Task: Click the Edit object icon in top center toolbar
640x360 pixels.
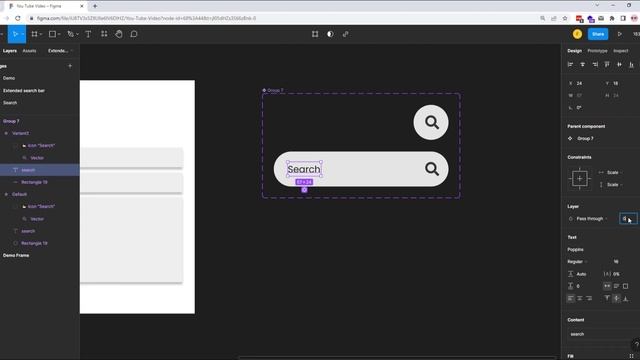Action: [x=315, y=34]
